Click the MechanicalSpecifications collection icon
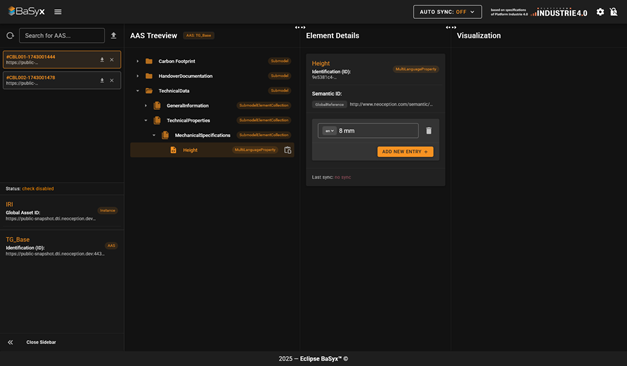 tap(165, 135)
